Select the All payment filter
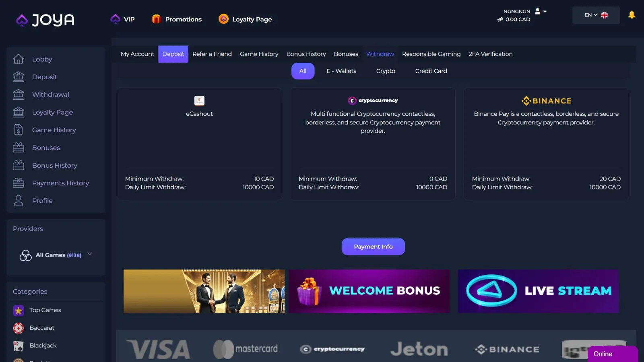 point(303,71)
